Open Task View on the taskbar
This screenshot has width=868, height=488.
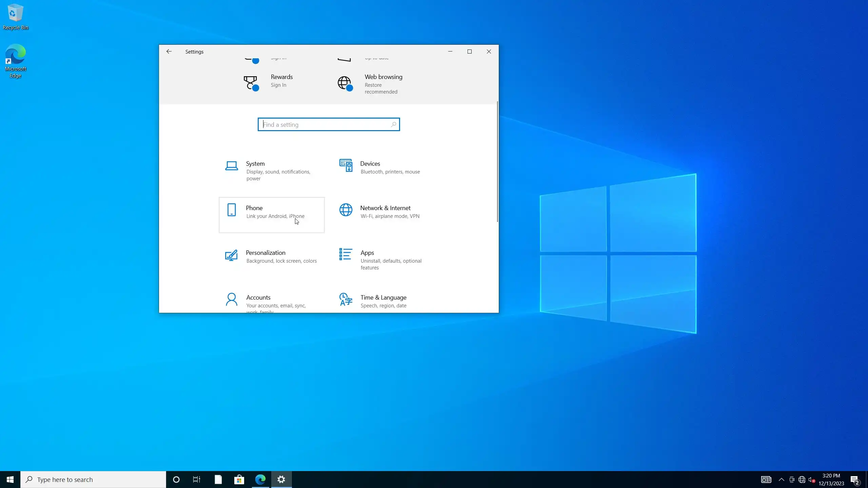197,480
